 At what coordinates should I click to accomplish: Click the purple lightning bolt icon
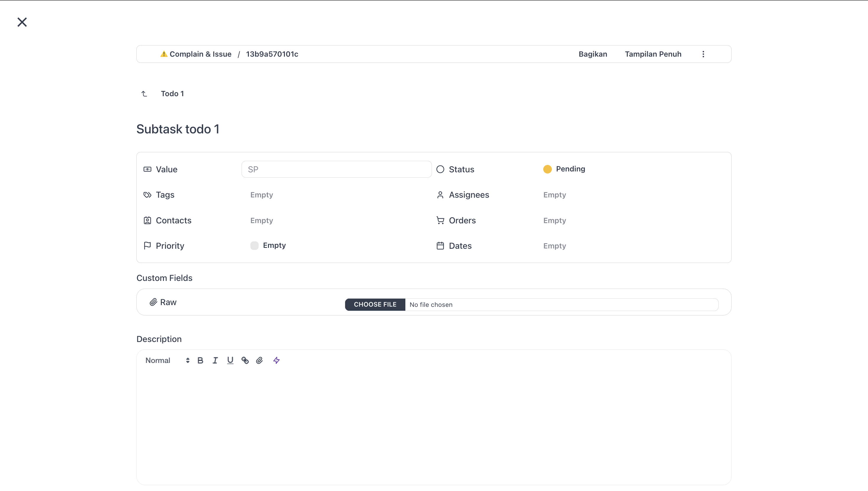276,361
